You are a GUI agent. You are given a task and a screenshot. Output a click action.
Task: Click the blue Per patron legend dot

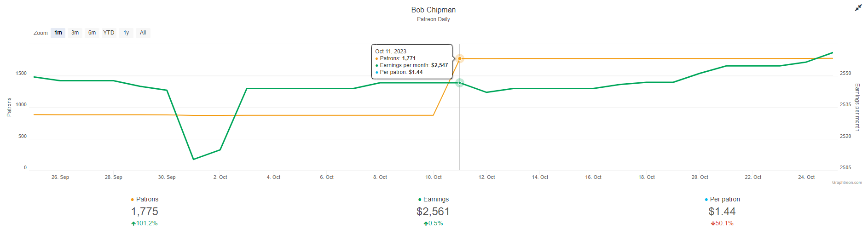click(x=706, y=200)
